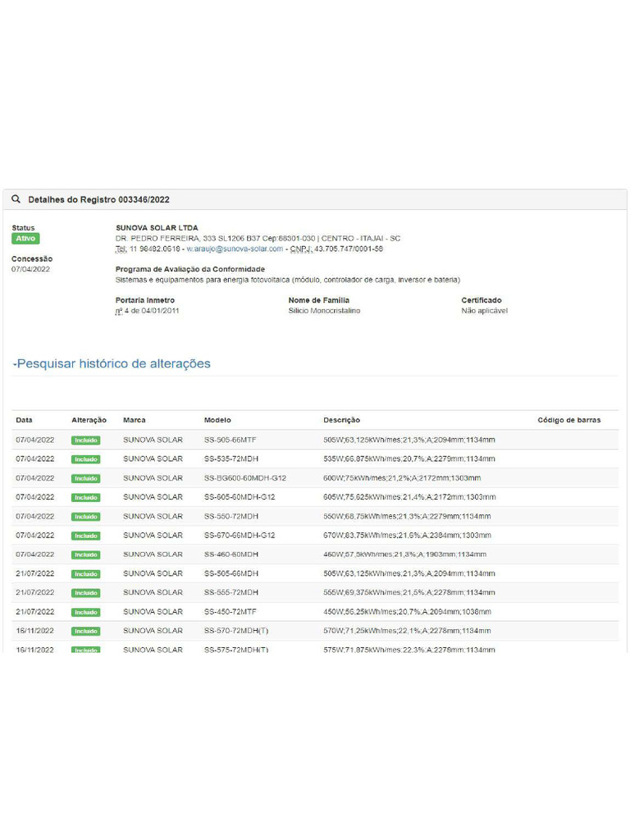630x840 pixels.
Task: Select the Código de barras column header
Action: click(x=568, y=420)
